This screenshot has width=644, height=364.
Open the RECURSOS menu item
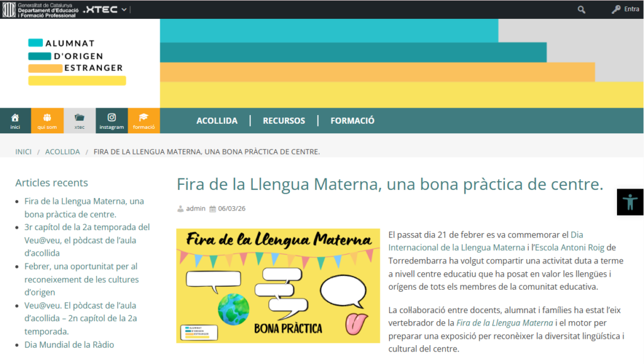coord(284,121)
